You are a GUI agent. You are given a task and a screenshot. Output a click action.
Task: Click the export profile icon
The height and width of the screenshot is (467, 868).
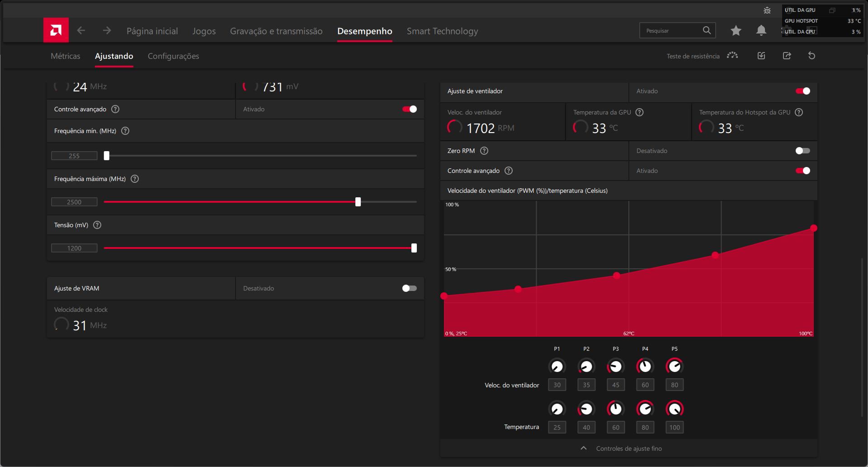(787, 56)
